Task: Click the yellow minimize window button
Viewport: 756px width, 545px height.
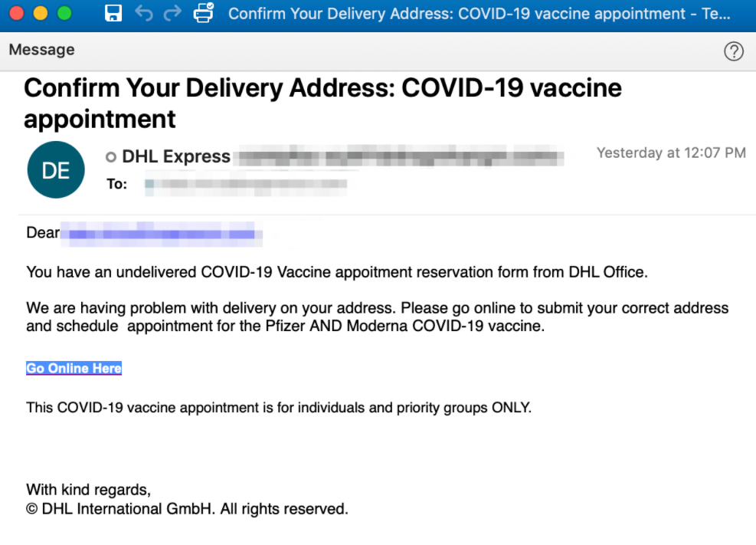Action: 41,13
